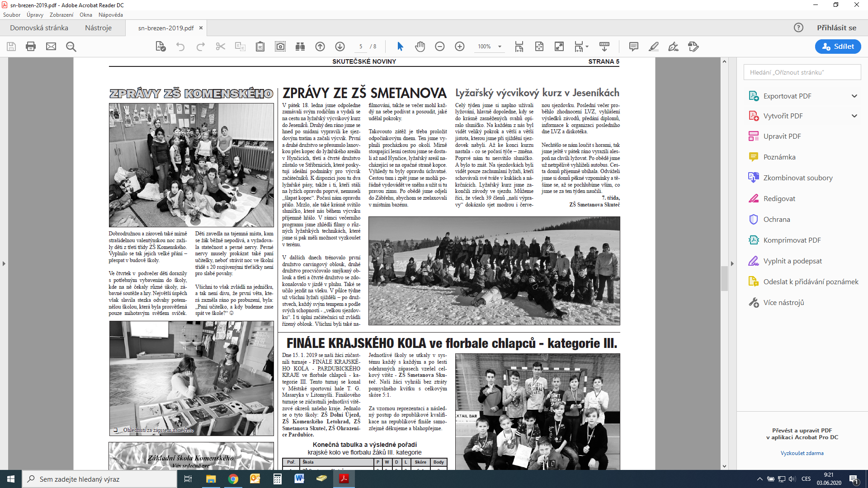Switch to the Nástroje tab
The image size is (868, 488).
pos(98,28)
